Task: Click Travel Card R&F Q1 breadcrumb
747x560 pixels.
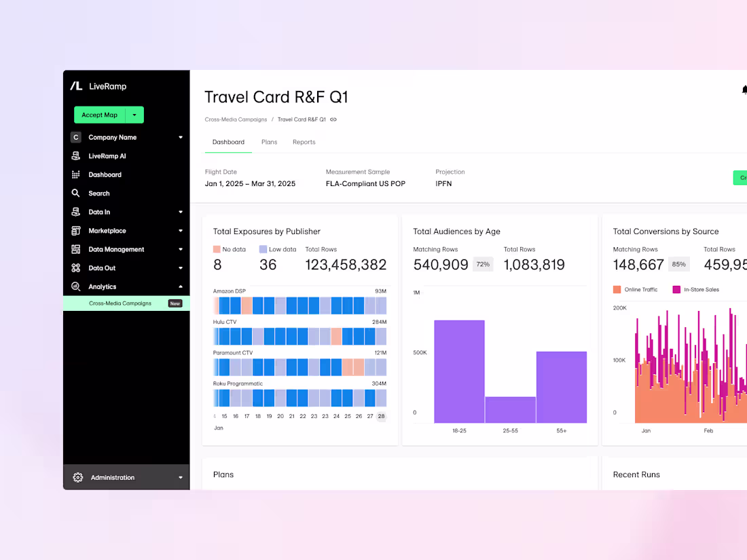Action: click(x=302, y=119)
